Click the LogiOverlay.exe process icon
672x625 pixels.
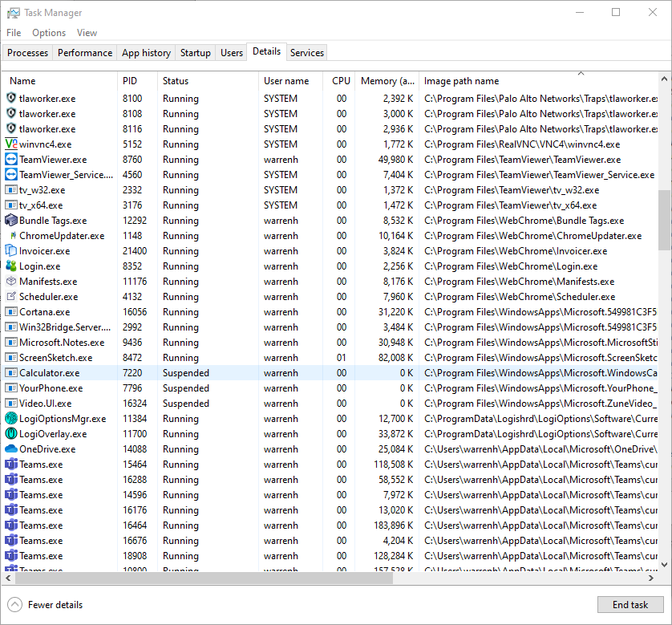(x=11, y=433)
